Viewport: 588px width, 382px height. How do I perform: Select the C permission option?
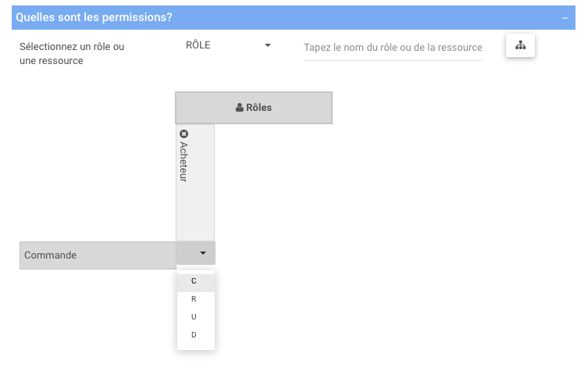click(194, 281)
